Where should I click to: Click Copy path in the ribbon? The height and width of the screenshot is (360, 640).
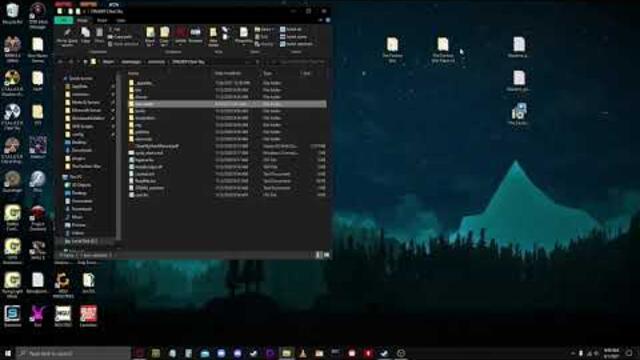point(120,37)
